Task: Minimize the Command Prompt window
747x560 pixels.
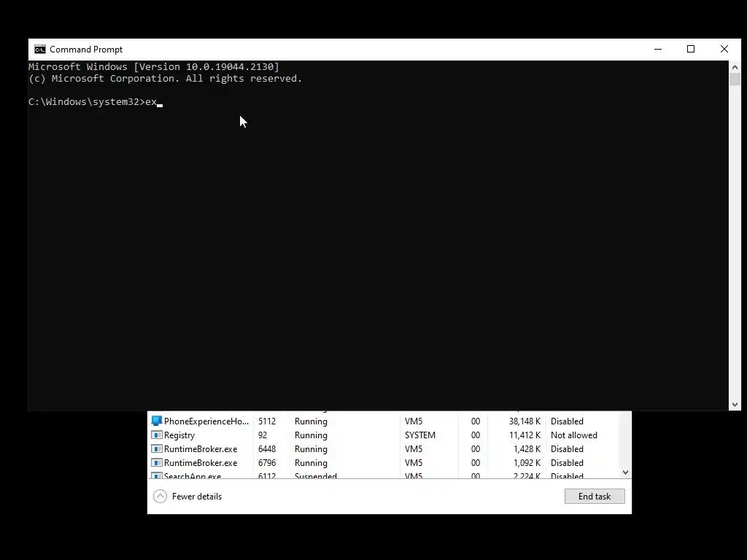Action: click(658, 49)
